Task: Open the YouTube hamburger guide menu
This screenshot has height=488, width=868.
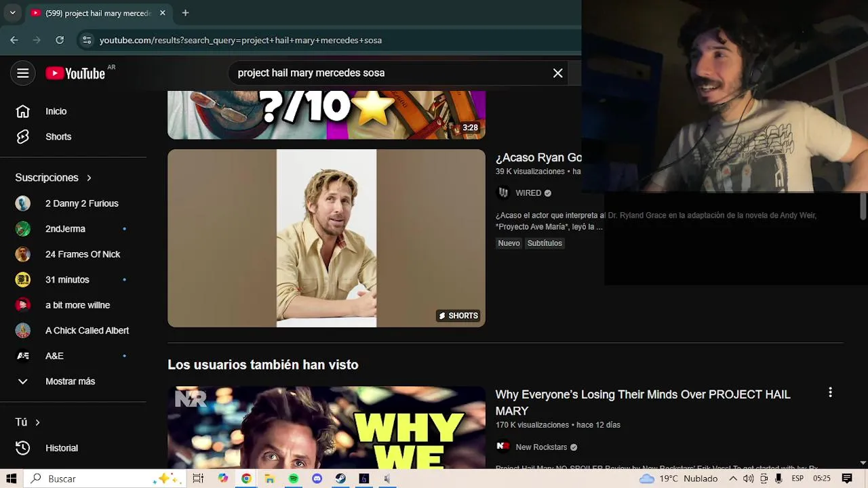Action: [x=22, y=73]
